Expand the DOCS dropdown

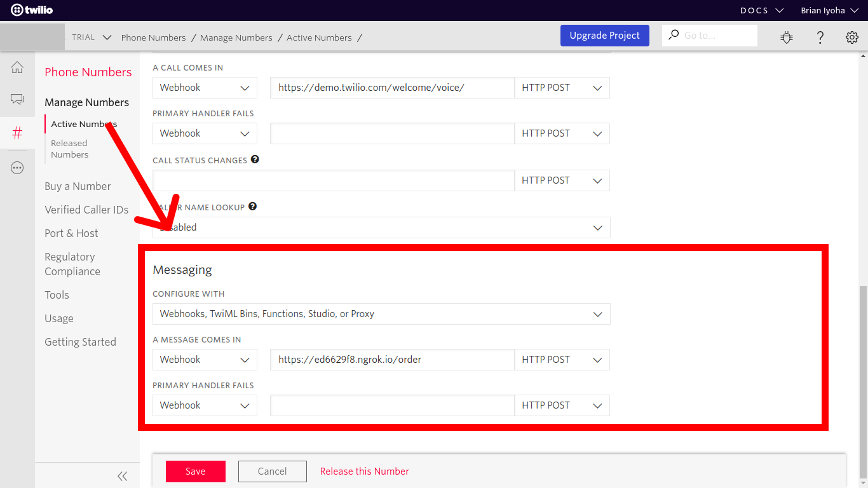coord(762,10)
